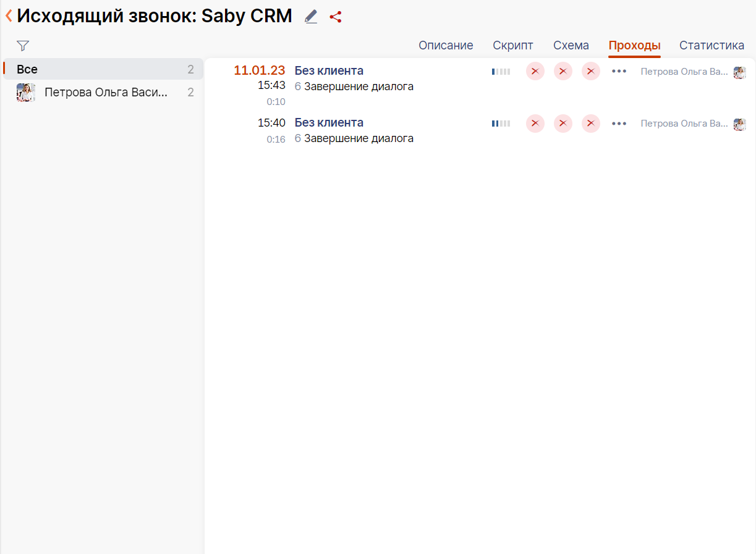Select Все in the left sidebar
Viewport: 756px width, 554px height.
[26, 69]
